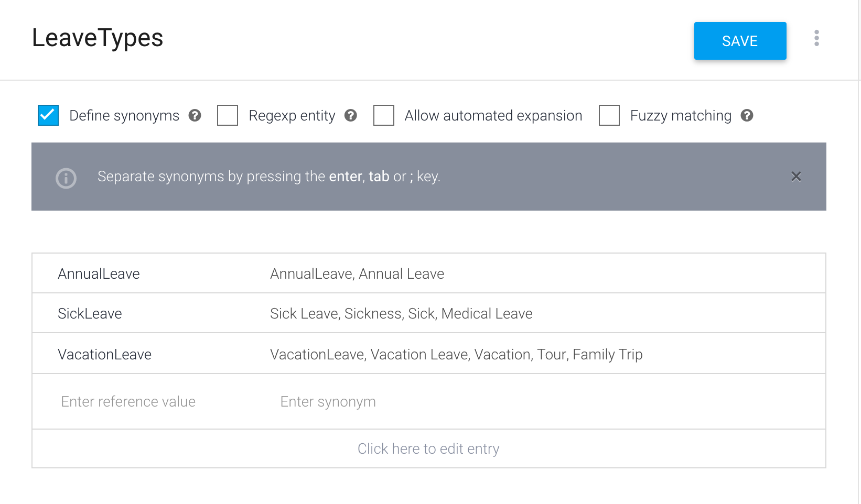The height and width of the screenshot is (504, 861).
Task: Click help icon beside Define synonyms
Action: click(x=195, y=115)
